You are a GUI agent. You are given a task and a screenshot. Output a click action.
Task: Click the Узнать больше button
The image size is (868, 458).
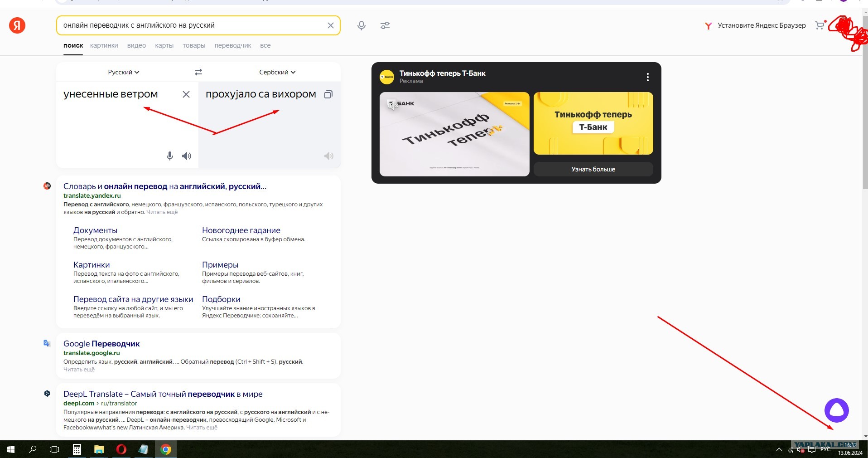tap(593, 169)
